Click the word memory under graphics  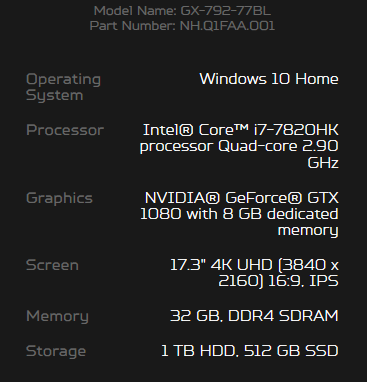click(x=308, y=231)
